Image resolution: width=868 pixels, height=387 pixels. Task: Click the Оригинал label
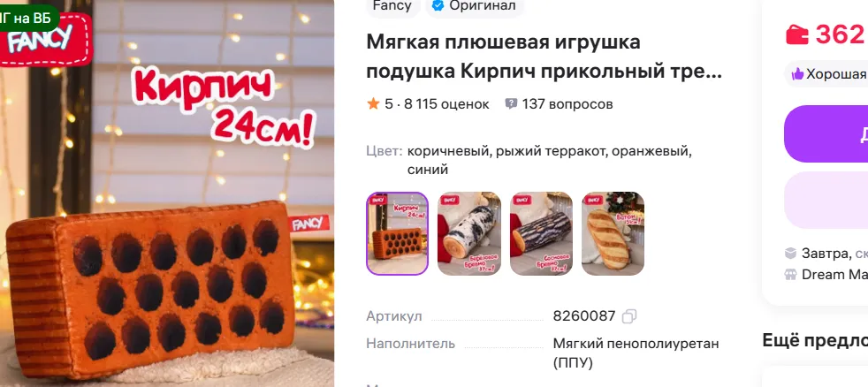482,5
